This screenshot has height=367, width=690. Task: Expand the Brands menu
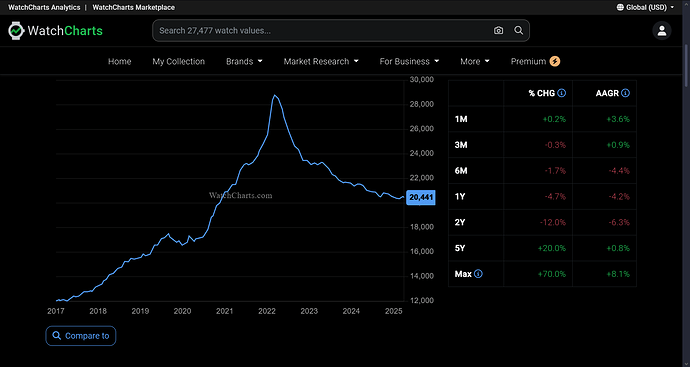click(244, 62)
